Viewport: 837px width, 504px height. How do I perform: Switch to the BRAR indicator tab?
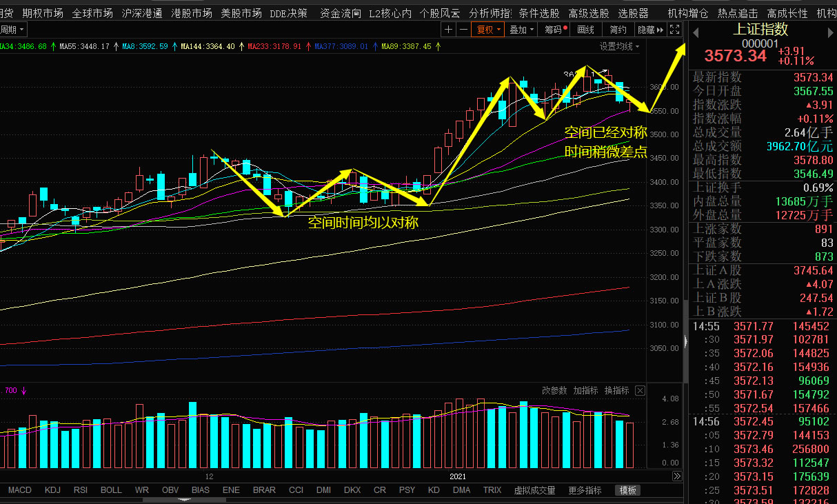(264, 490)
